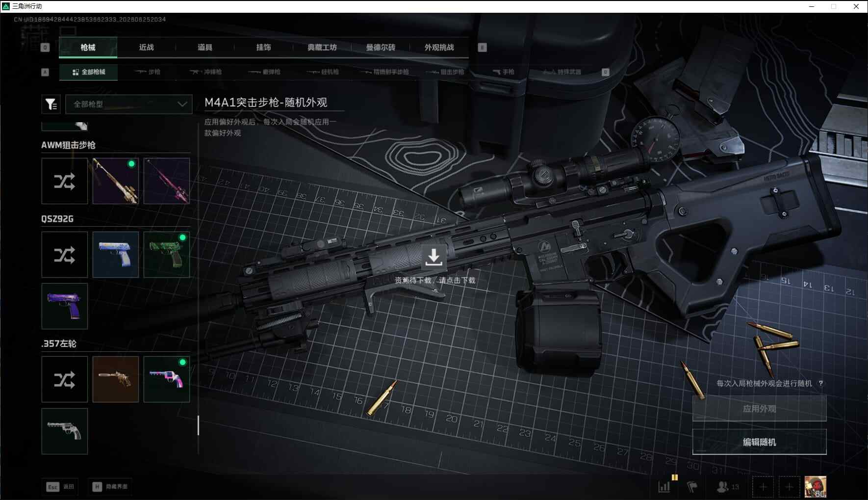Viewport: 868px width, 500px height.
Task: Open the player avatar profile
Action: tap(816, 487)
